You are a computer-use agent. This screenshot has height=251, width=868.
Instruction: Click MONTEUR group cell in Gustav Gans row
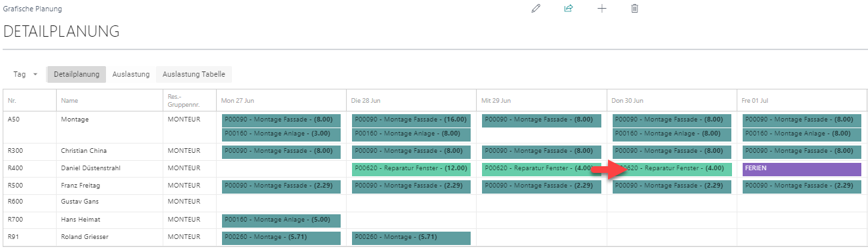click(183, 202)
